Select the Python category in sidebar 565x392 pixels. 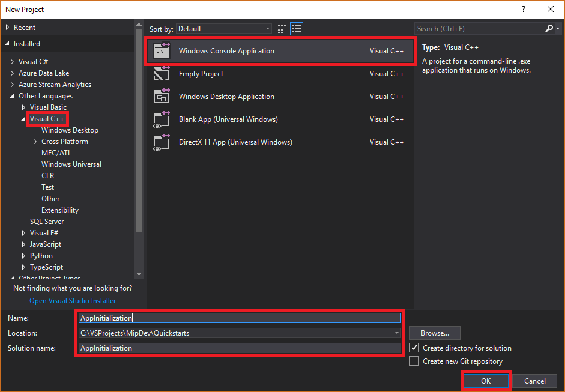point(41,255)
